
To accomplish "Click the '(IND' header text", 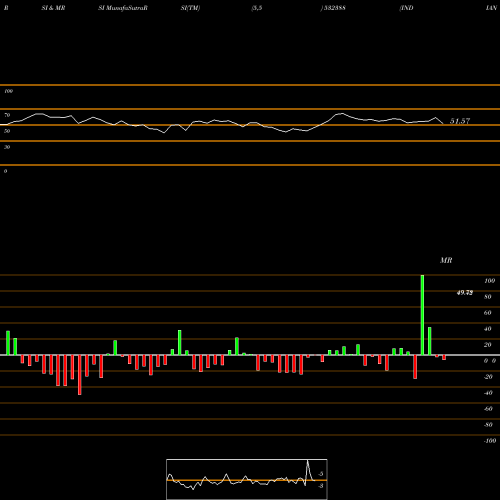I will click(406, 8).
